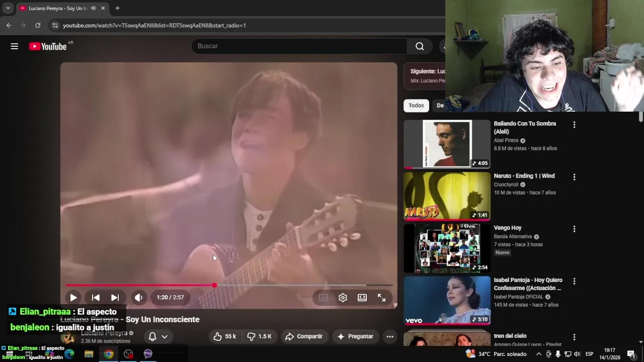This screenshot has height=362, width=644.
Task: Open Isabel Pantoja OFICIAL channel link
Action: [519, 297]
